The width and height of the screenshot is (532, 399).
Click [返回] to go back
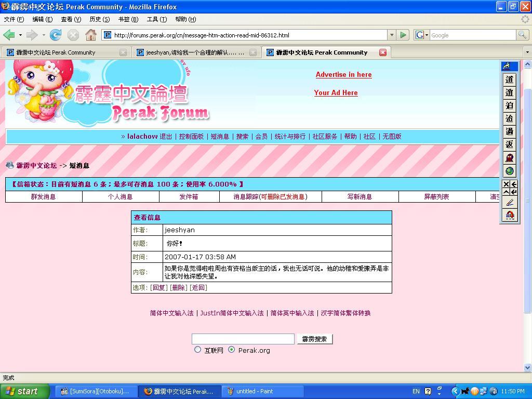click(198, 287)
